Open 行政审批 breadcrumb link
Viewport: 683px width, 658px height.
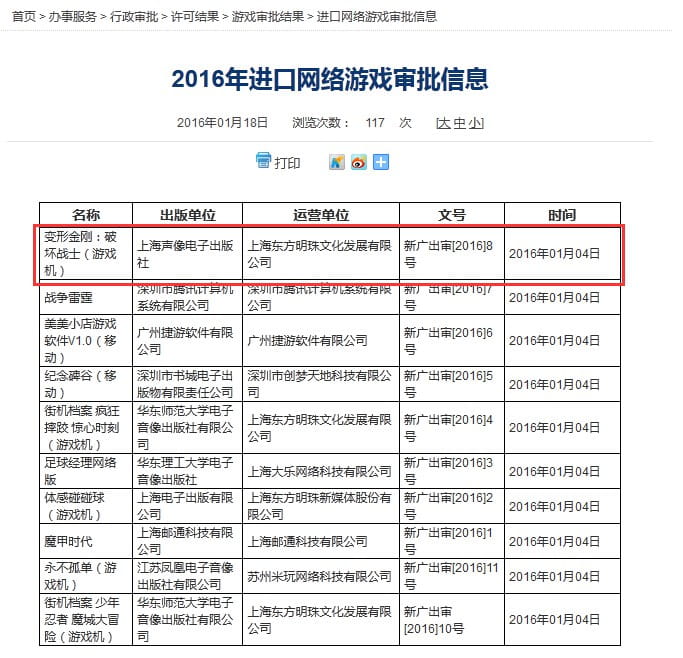click(134, 17)
